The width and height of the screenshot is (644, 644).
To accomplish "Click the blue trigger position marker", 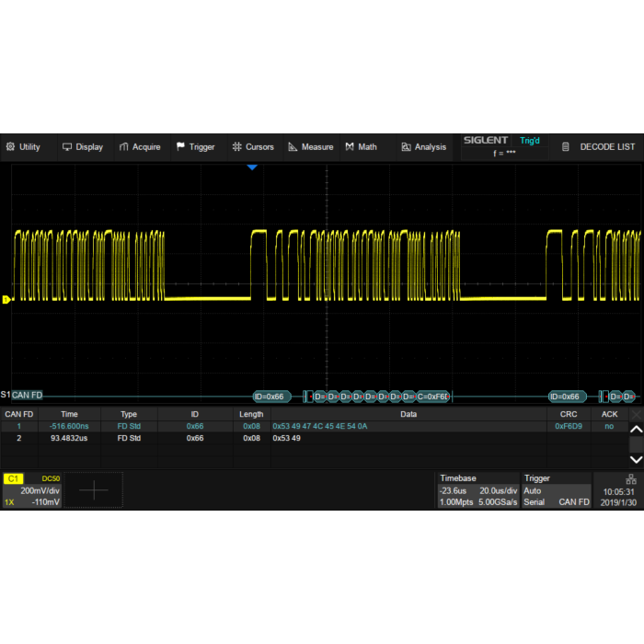I will (x=251, y=167).
